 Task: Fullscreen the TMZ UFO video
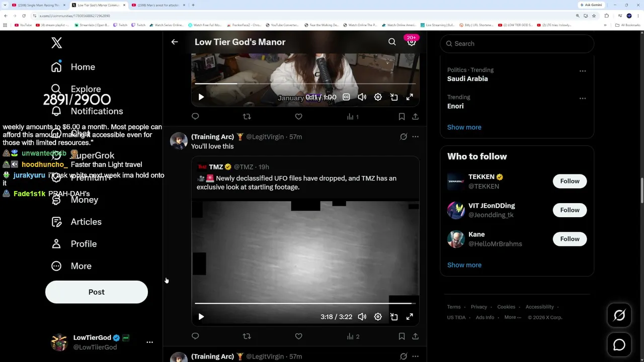tap(410, 317)
